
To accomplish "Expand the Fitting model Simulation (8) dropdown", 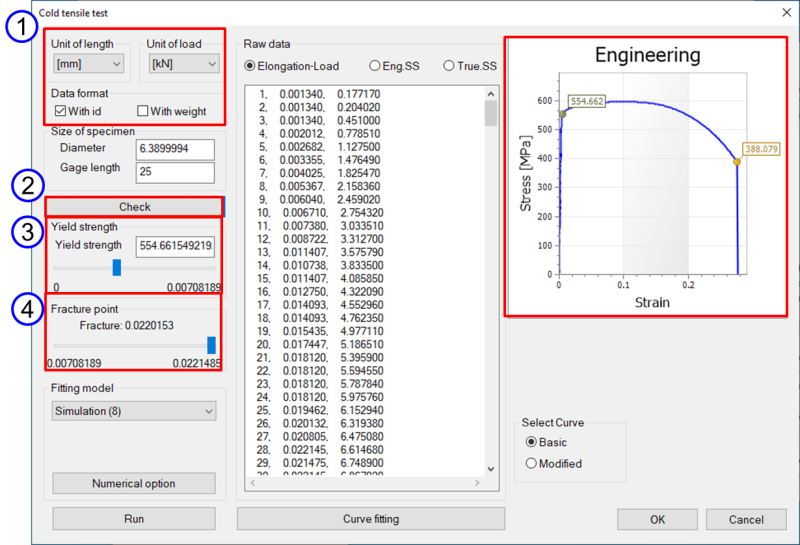I will tap(133, 411).
